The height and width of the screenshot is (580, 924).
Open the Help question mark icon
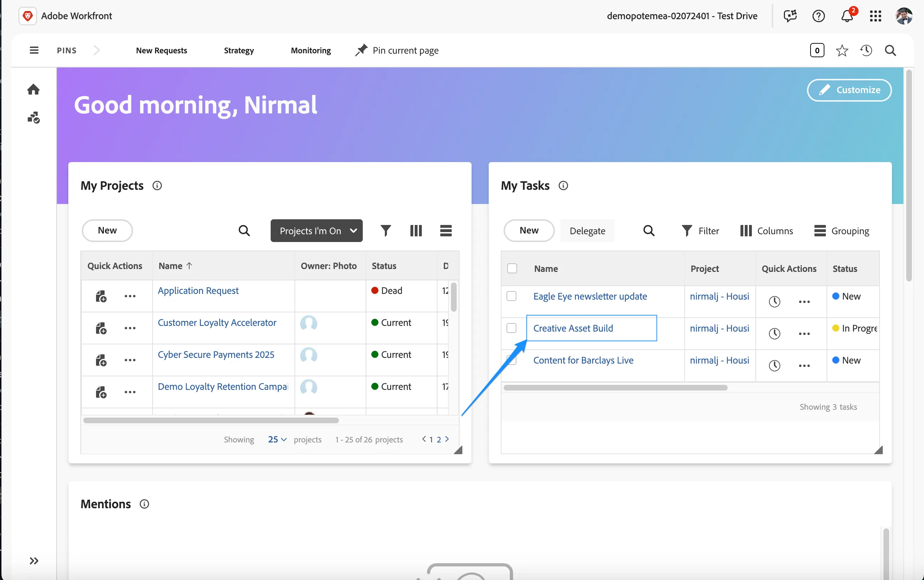coord(818,16)
